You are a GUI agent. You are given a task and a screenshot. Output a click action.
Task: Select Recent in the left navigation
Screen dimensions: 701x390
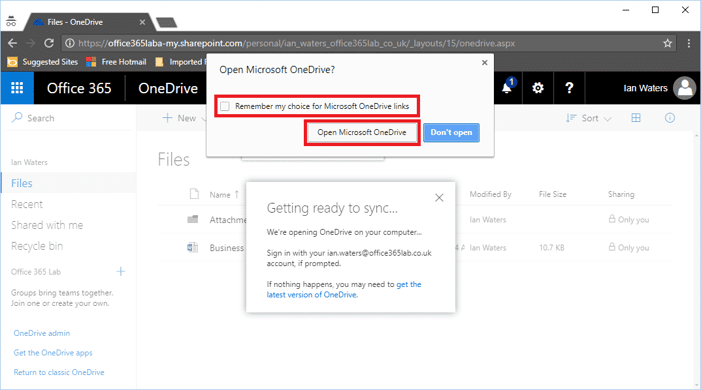(x=27, y=204)
